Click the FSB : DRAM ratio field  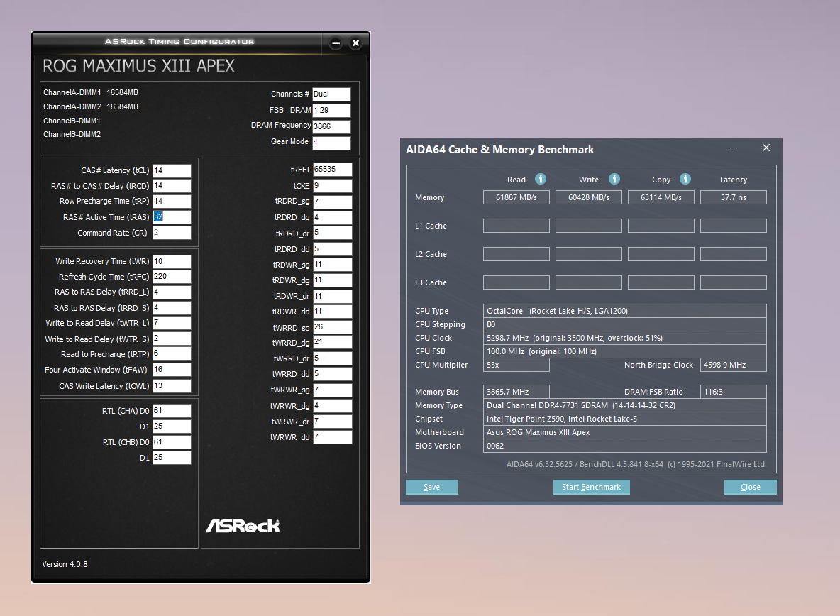point(331,110)
